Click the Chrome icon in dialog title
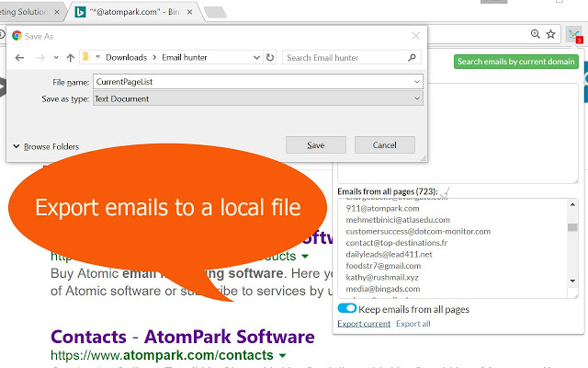The image size is (588, 368). pyautogui.click(x=17, y=36)
